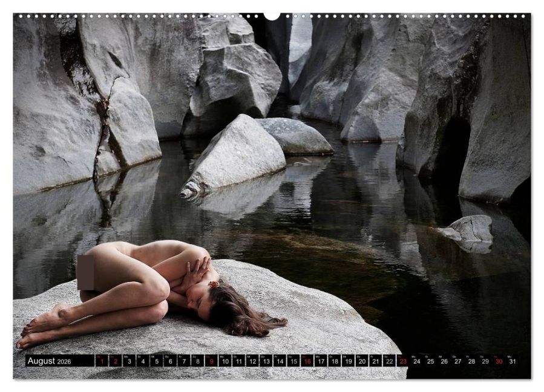Click date 14 on the calendar strip
The height and width of the screenshot is (392, 544).
[x=280, y=361]
